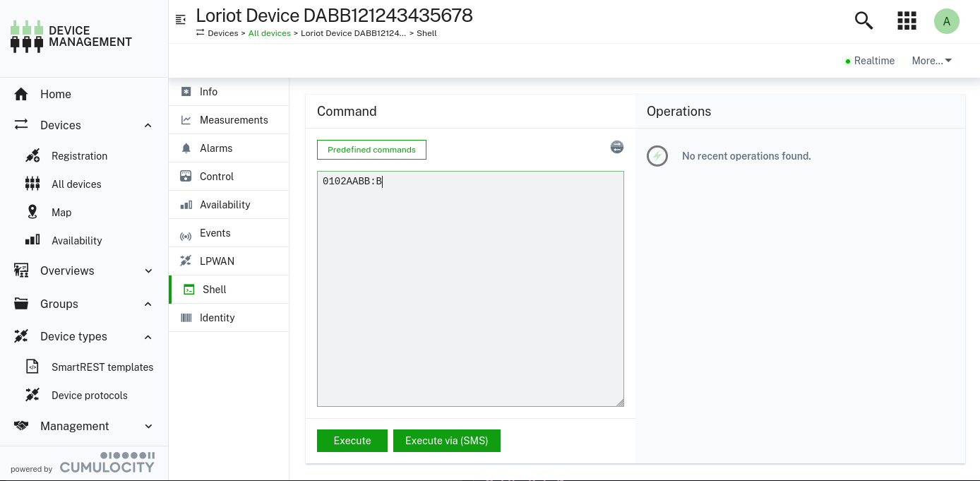Collapse the navigator with the sidebar toggle icon

[181, 20]
